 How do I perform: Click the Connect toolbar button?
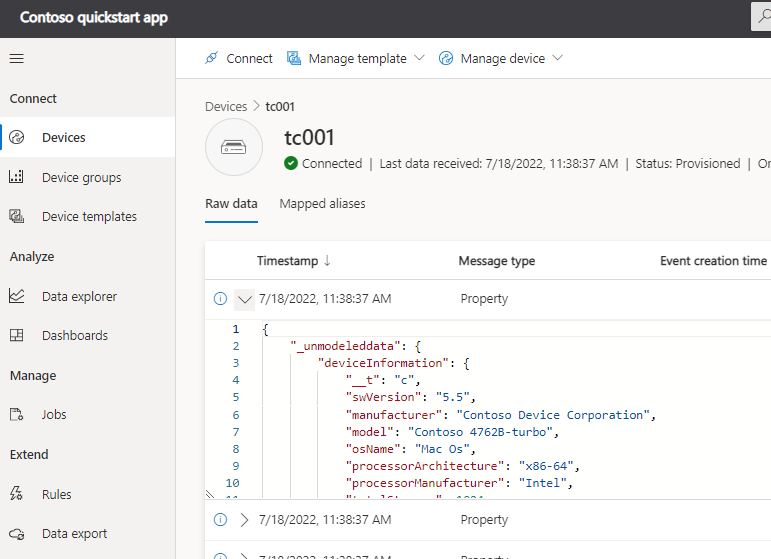click(238, 59)
